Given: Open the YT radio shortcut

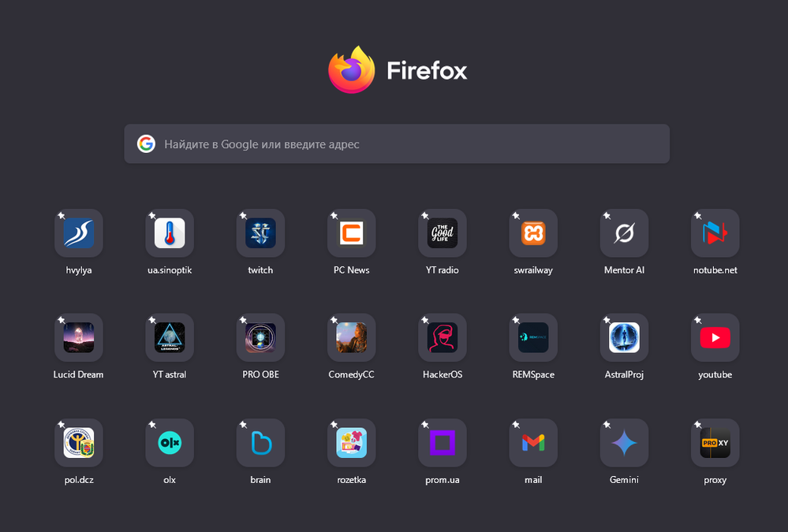Looking at the screenshot, I should click(x=443, y=233).
